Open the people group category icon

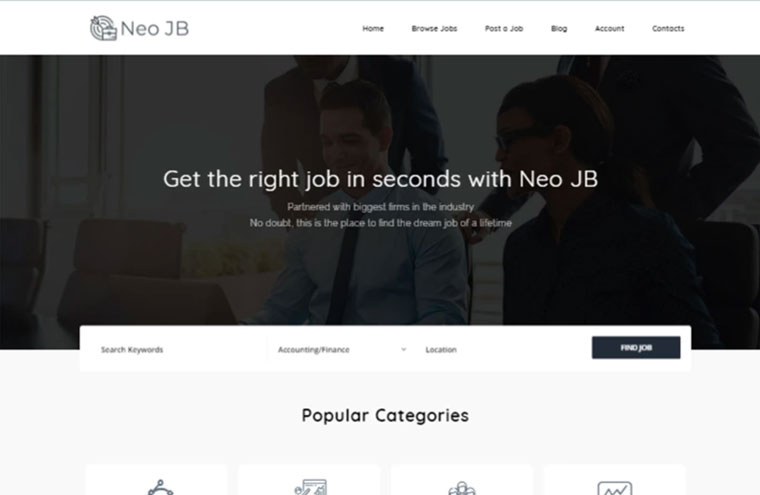462,488
